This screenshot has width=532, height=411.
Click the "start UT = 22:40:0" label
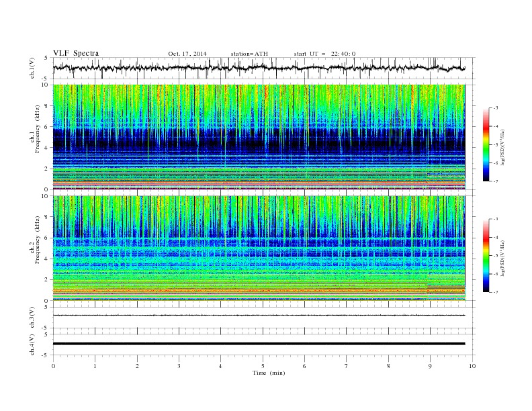[324, 54]
